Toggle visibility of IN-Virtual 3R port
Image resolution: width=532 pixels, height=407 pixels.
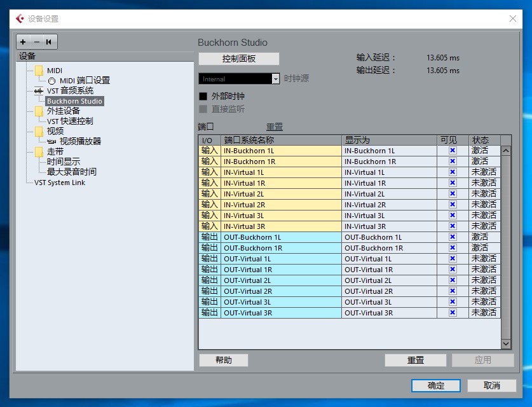[x=453, y=226]
